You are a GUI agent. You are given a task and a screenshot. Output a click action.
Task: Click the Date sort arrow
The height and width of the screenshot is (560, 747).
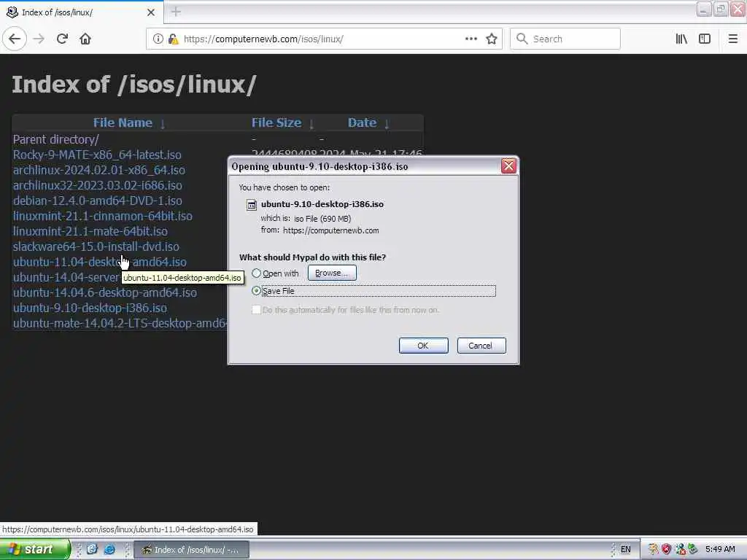[387, 124]
